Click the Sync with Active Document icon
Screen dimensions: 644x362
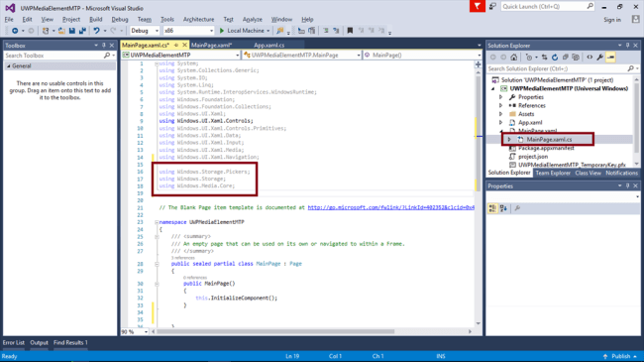coord(544,58)
